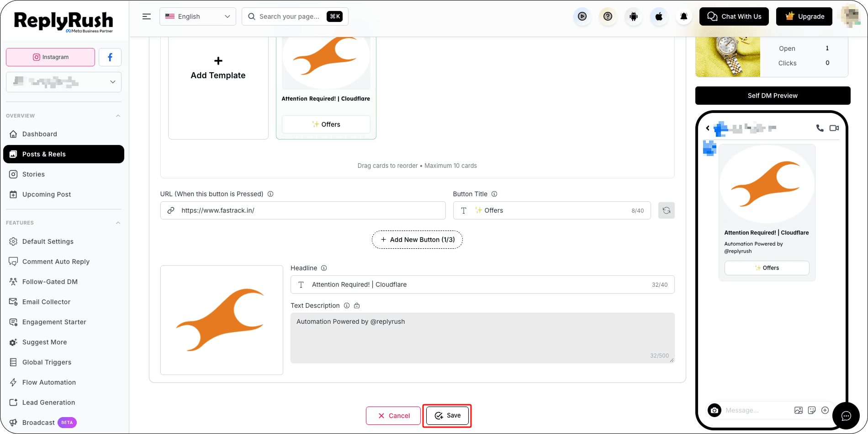Open the video tutorial play icon
Viewport: 868px width, 434px height.
point(582,16)
